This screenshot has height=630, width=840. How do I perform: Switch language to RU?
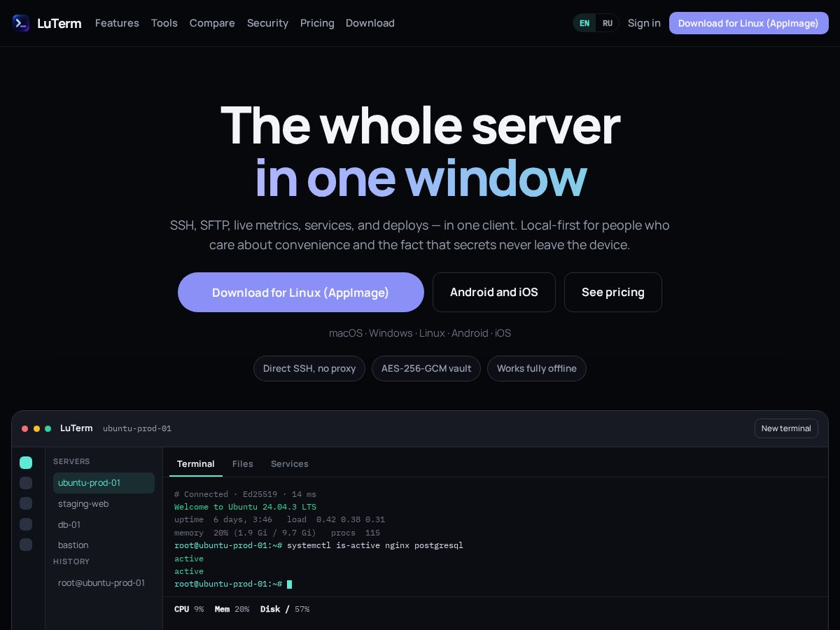(607, 23)
